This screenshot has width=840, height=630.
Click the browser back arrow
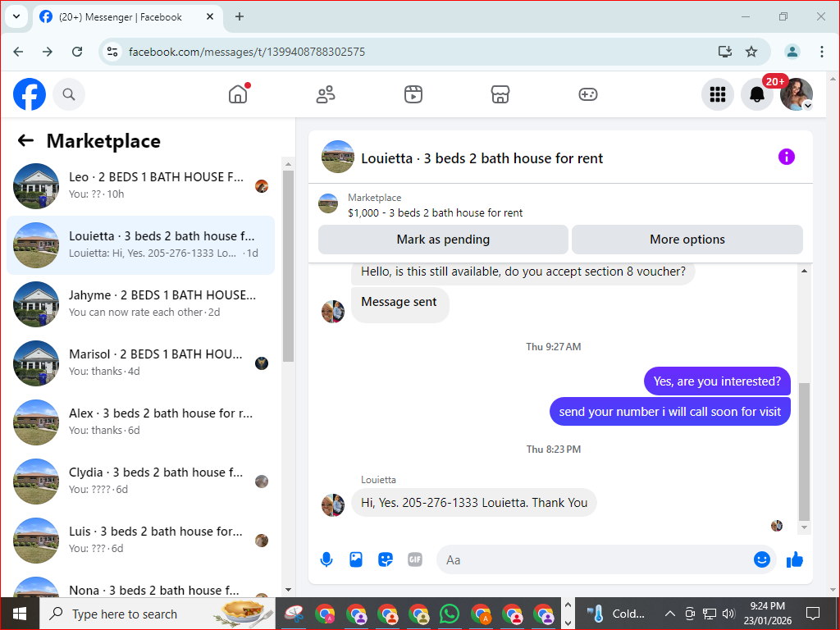coord(18,52)
